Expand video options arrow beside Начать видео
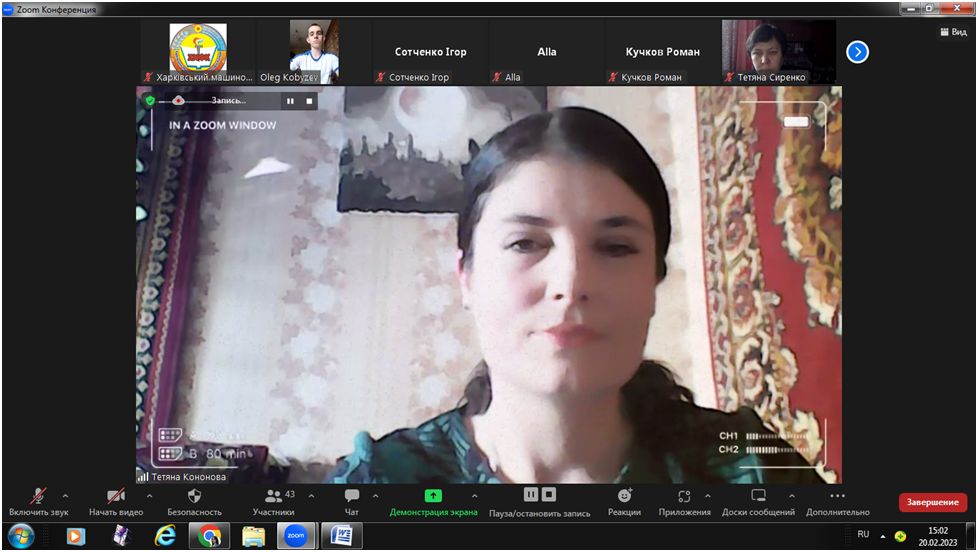978x552 pixels. click(149, 496)
